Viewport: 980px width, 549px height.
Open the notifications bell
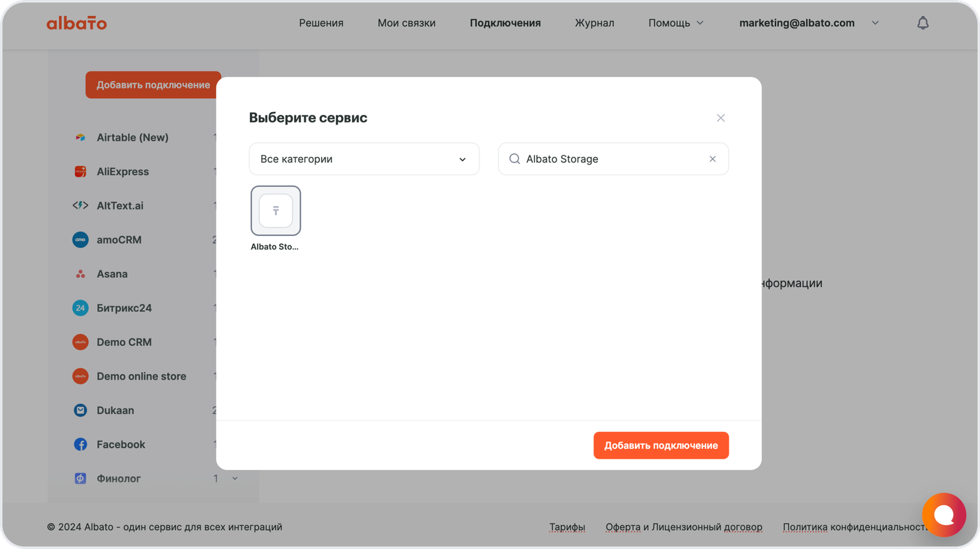(923, 23)
